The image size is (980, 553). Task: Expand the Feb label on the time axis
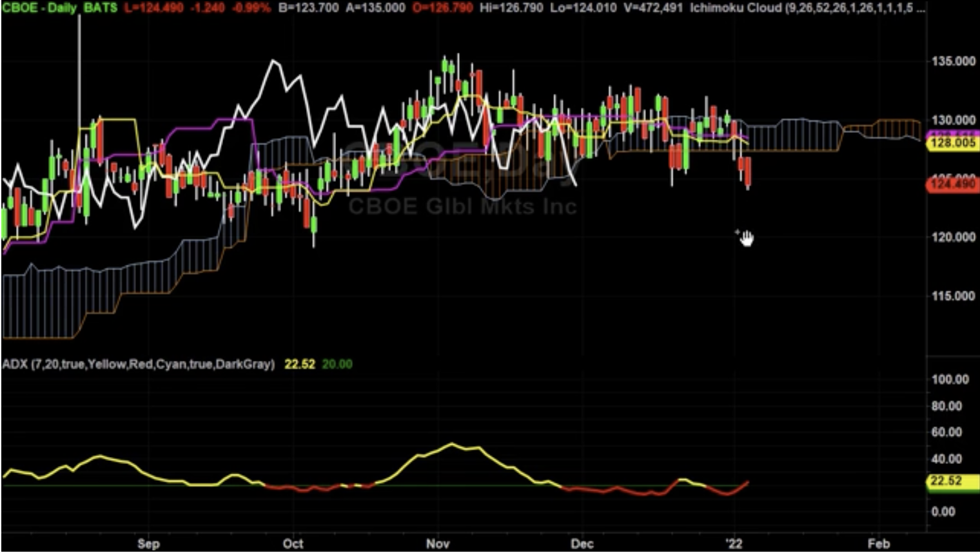click(879, 544)
